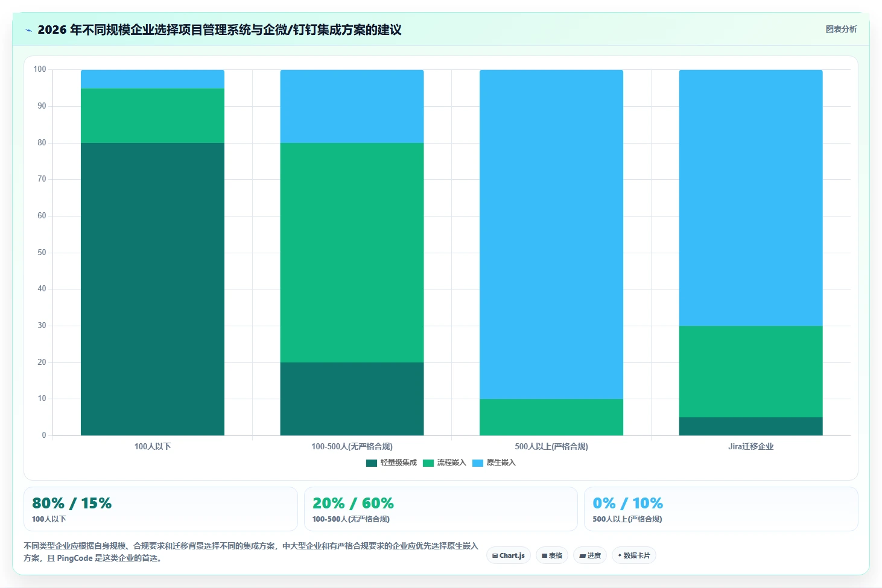Toggle the 原生嵌入 legend item
The height and width of the screenshot is (588, 882).
click(x=494, y=463)
